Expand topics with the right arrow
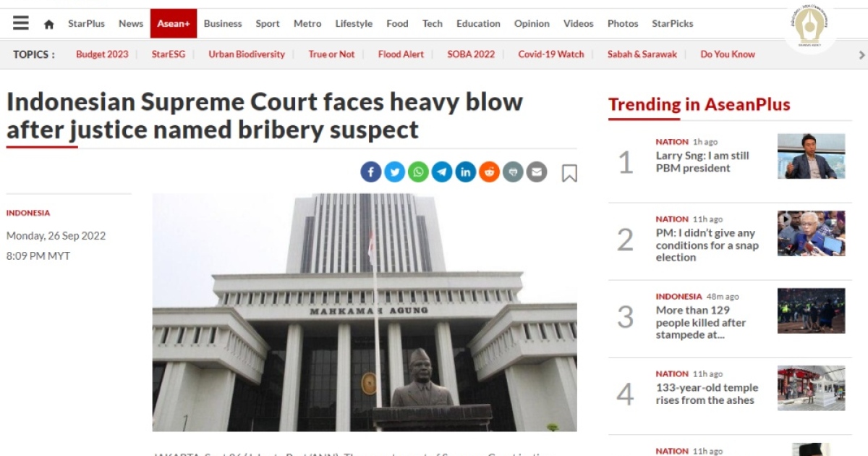The width and height of the screenshot is (868, 456). 861,54
